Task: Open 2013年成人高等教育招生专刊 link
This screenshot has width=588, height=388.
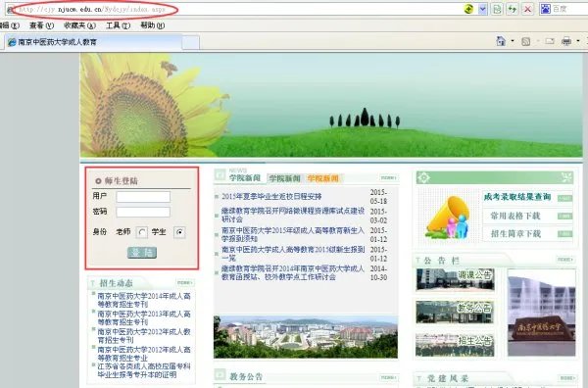Action: point(144,317)
